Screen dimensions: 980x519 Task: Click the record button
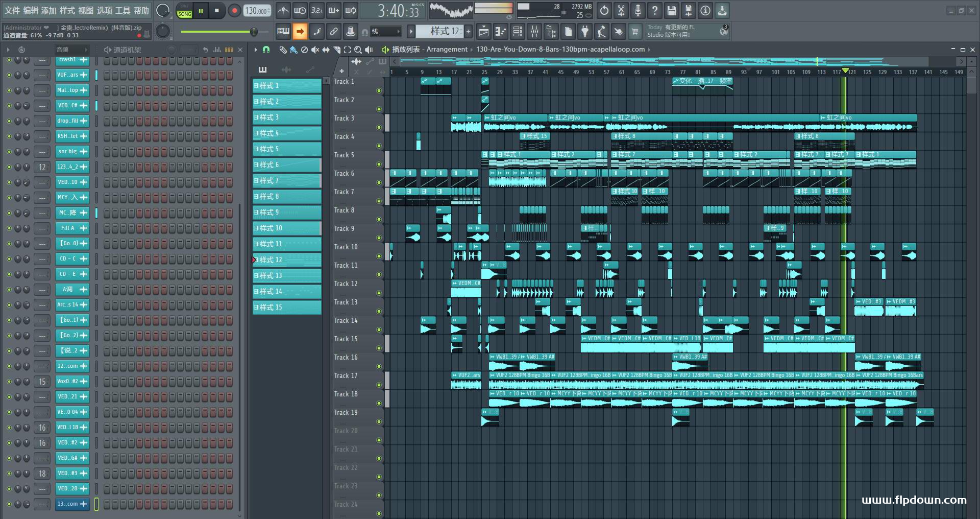pyautogui.click(x=234, y=11)
